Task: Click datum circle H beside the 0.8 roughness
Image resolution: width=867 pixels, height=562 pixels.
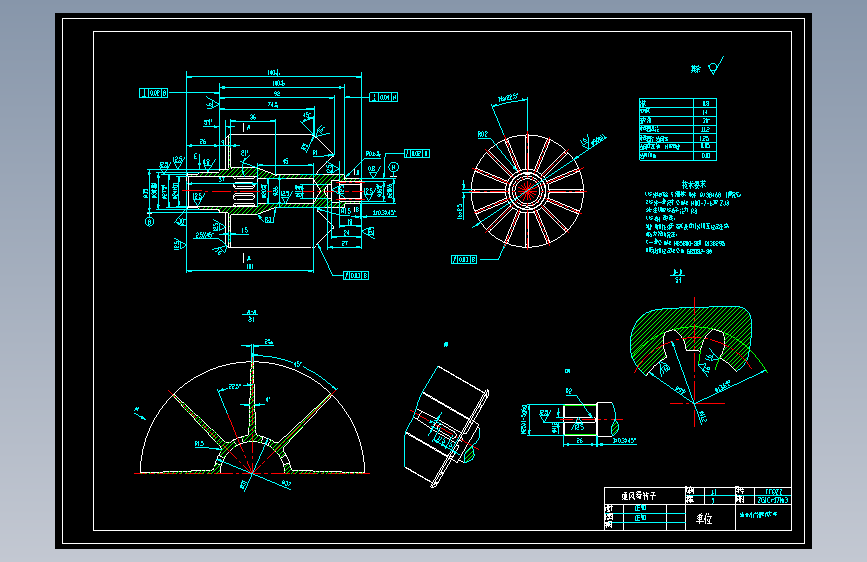Action: pos(394,166)
